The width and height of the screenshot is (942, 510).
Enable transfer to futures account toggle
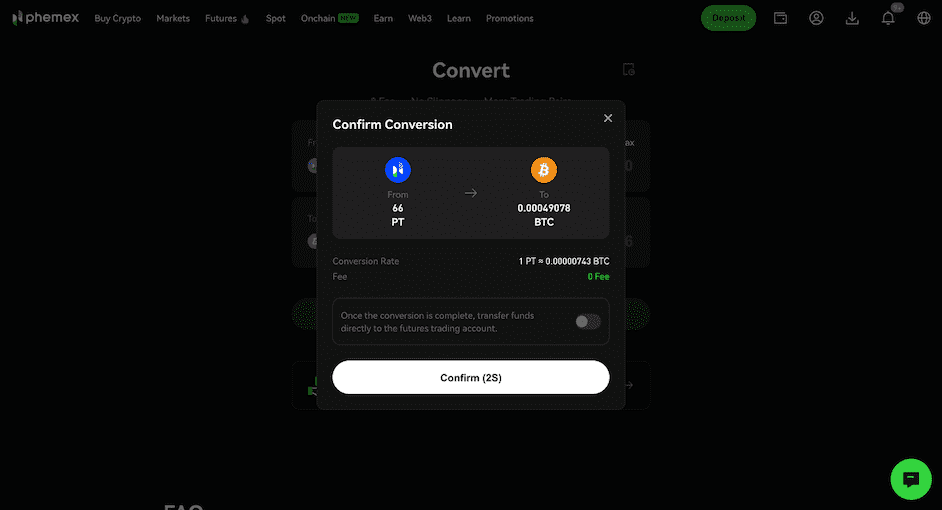[588, 321]
